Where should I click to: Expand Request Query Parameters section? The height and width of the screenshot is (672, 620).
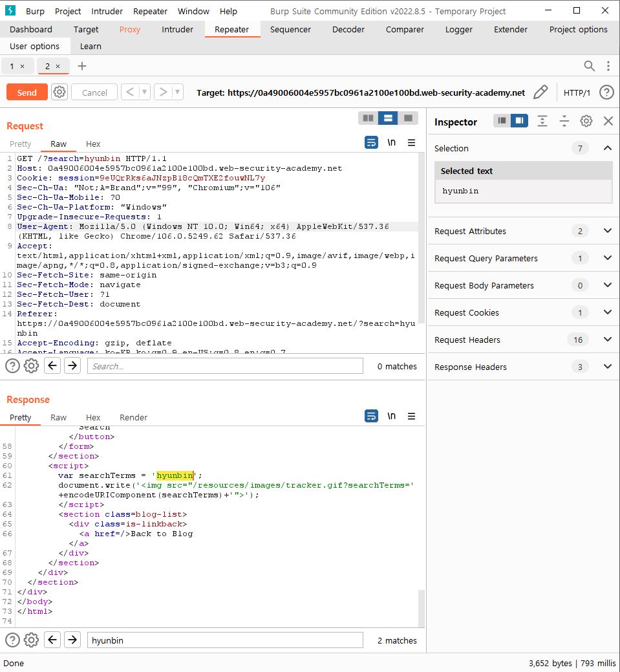607,257
